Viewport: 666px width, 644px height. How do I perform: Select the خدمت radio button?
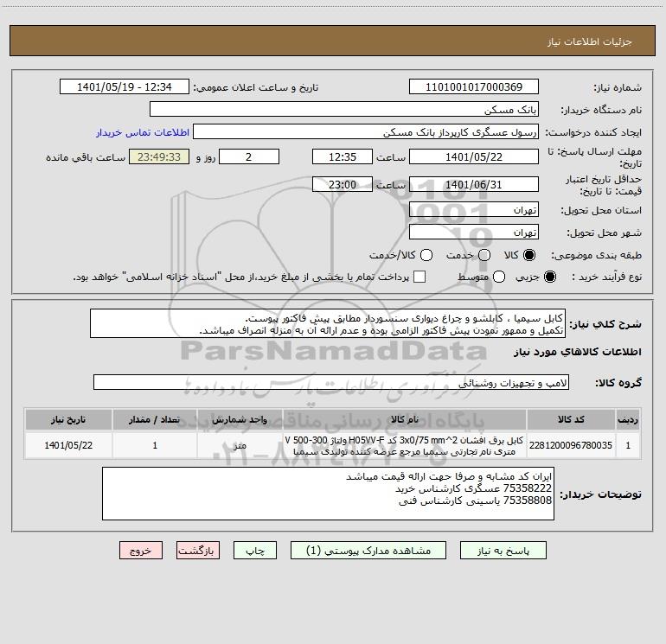pos(484,255)
